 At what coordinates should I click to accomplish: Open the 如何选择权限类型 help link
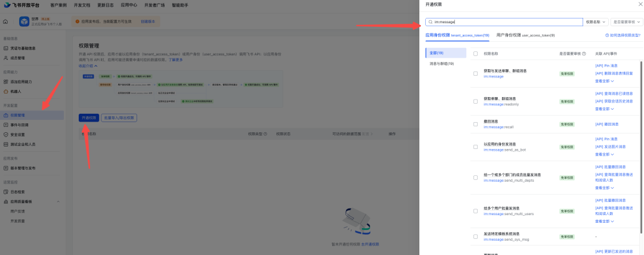tap(623, 35)
